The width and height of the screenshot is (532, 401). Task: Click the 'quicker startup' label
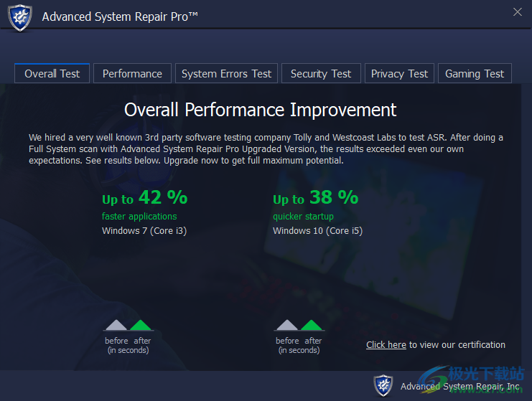[x=303, y=216]
